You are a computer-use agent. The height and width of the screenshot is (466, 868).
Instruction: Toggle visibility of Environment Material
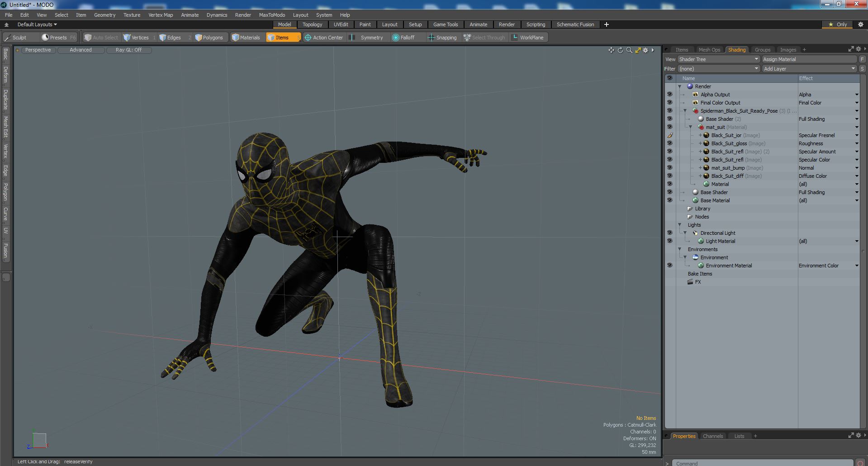(669, 266)
